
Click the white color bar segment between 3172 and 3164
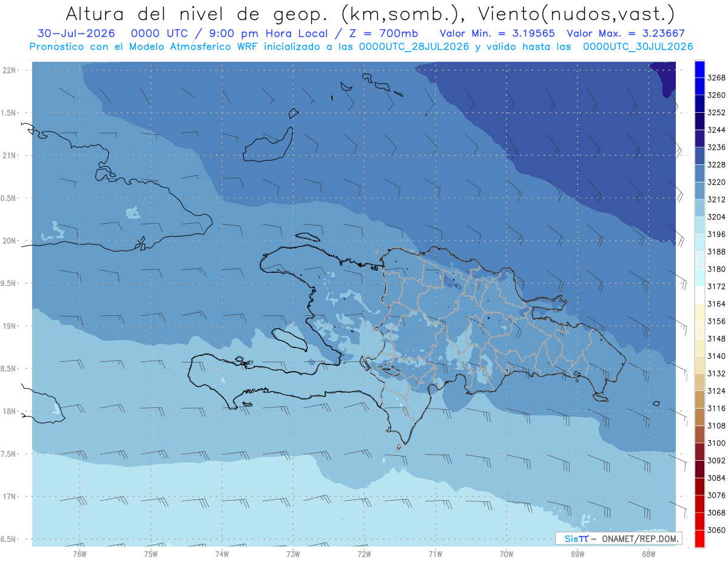click(699, 295)
